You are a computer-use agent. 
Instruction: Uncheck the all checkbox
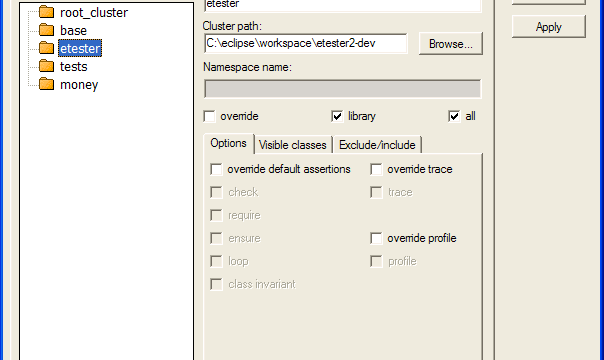point(454,116)
